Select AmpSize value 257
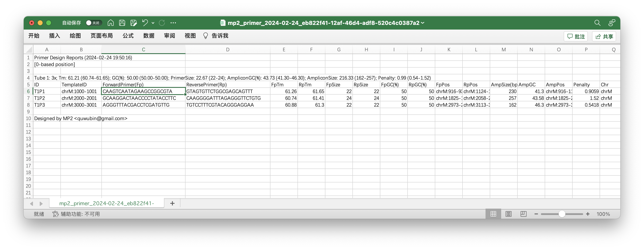The image size is (644, 250). [503, 98]
